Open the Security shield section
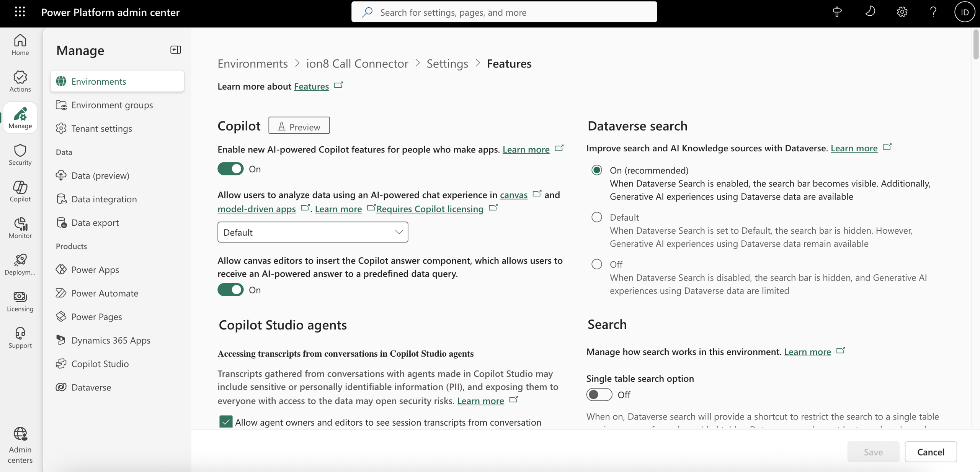This screenshot has width=980, height=472. click(x=20, y=154)
